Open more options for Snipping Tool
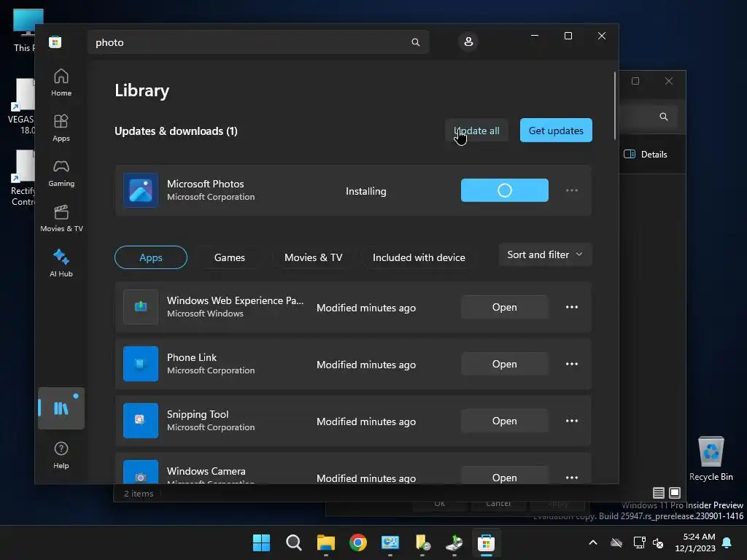 572,421
